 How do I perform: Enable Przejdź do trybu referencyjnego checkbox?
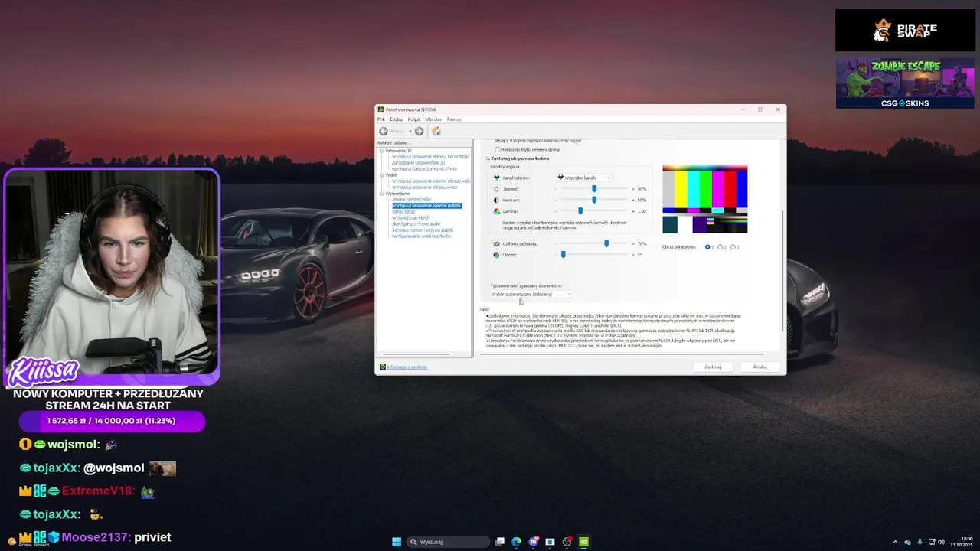coord(498,149)
